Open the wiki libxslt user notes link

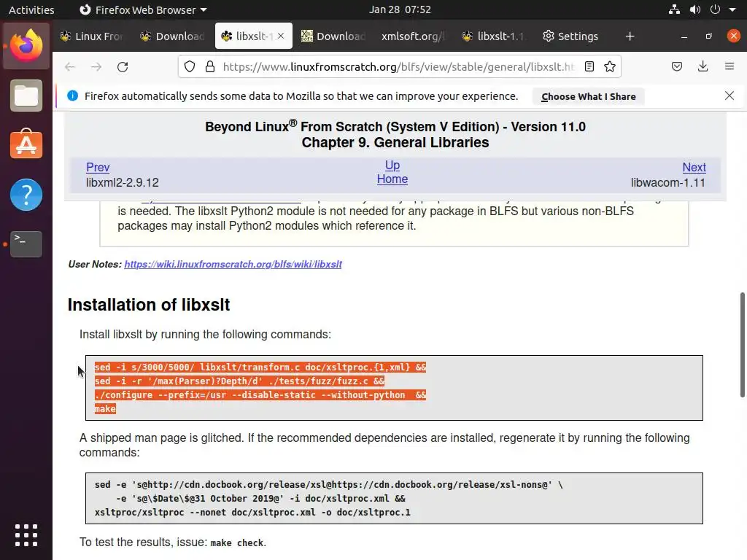pyautogui.click(x=233, y=264)
